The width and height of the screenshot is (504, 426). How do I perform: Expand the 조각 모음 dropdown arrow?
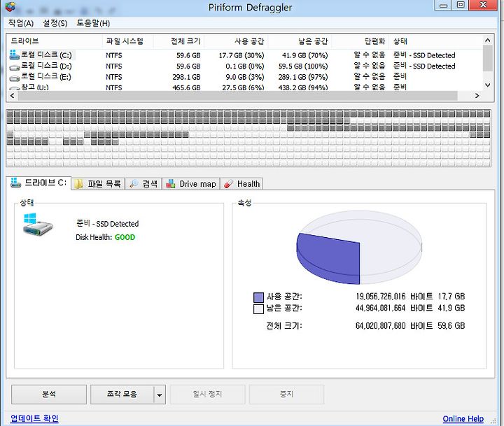[160, 395]
